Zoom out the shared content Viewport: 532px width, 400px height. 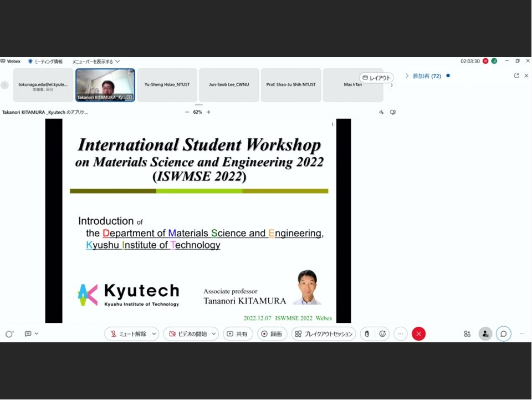[187, 112]
